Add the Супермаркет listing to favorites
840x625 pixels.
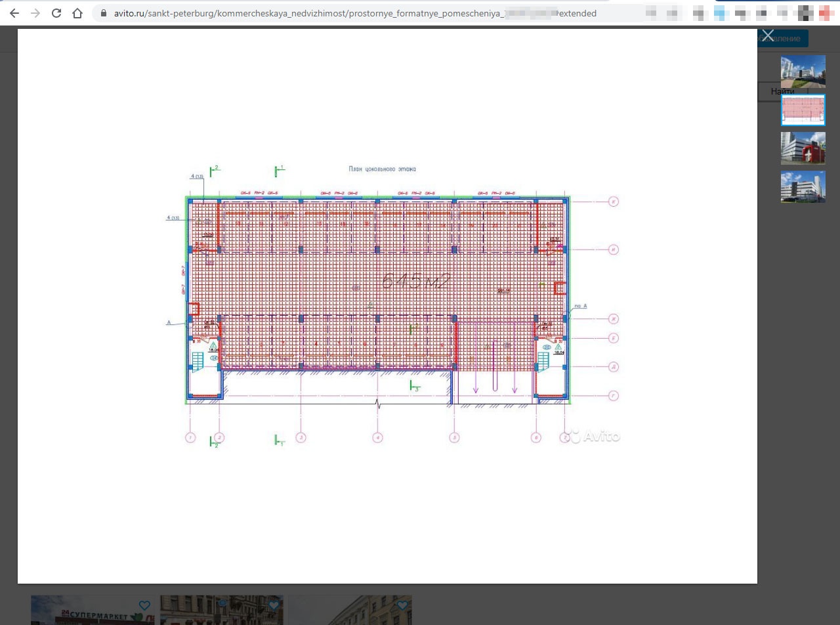pos(144,605)
